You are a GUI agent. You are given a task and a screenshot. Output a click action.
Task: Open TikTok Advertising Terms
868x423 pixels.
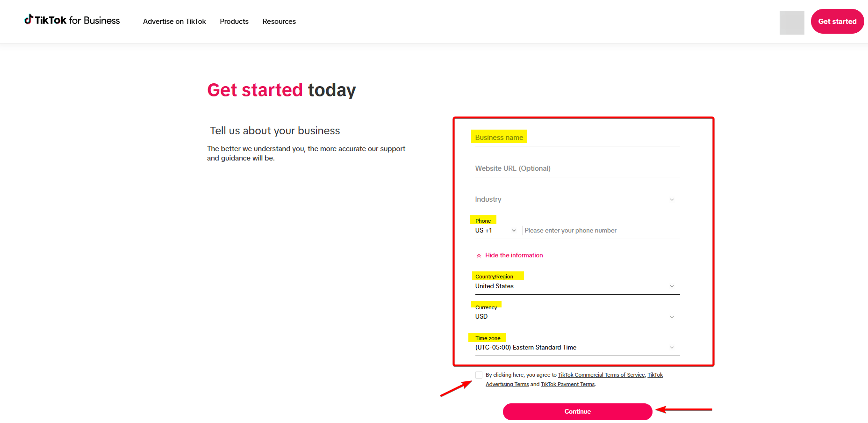pos(507,384)
